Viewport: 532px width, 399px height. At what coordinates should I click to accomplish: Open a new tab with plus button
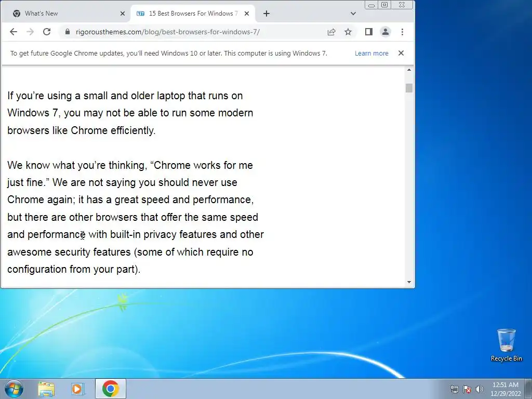[x=267, y=14]
